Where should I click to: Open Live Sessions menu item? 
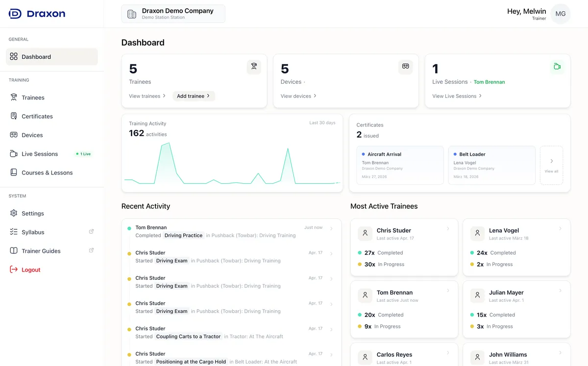[52, 154]
